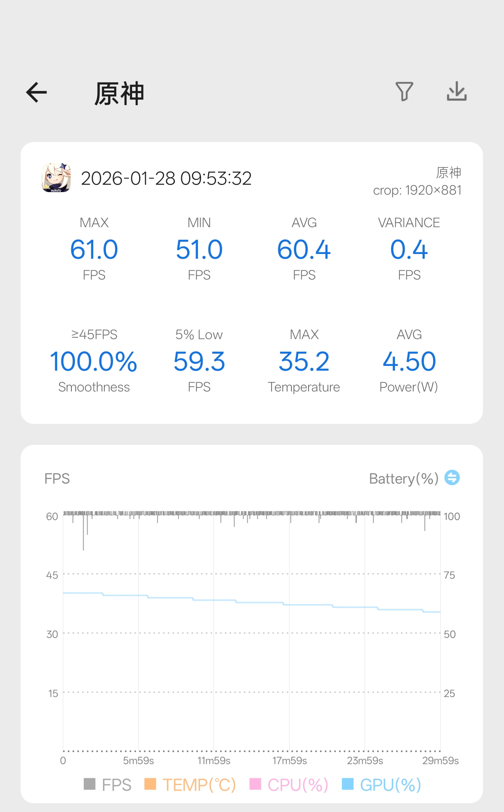The height and width of the screenshot is (812, 504).
Task: Select the 60.4 AVG FPS value
Action: [x=304, y=250]
